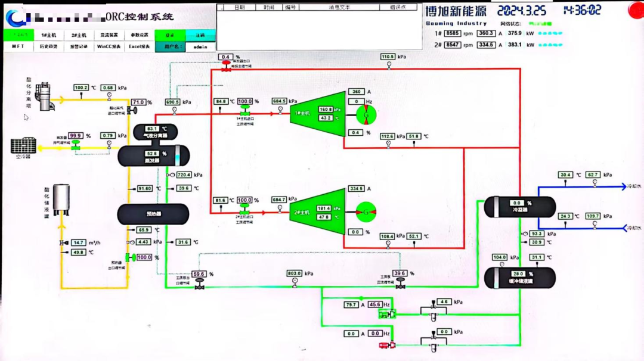The height and width of the screenshot is (361, 644).
Task: Click the 59.6% pump outlet valve opening field
Action: (x=199, y=274)
